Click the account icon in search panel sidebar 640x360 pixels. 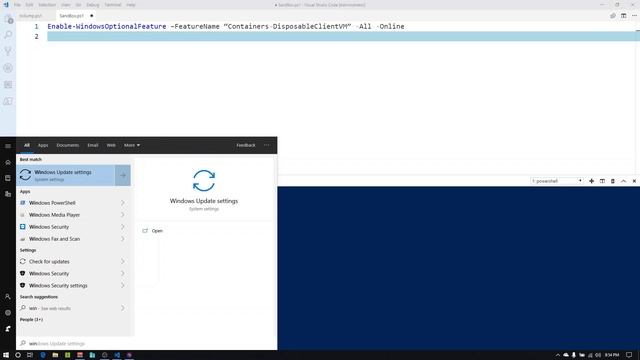(x=8, y=296)
